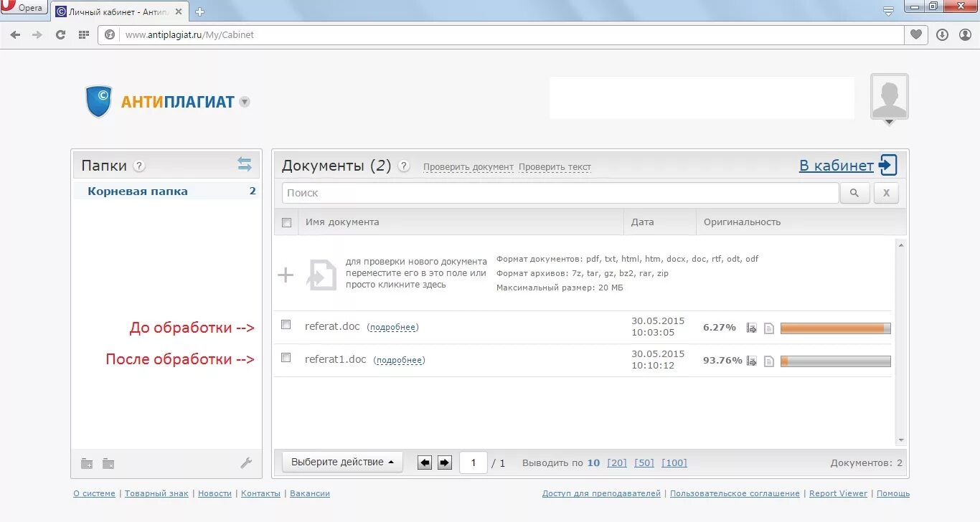Screen dimensions: 980x522
Task: Click the upload document file icon
Action: (x=322, y=275)
